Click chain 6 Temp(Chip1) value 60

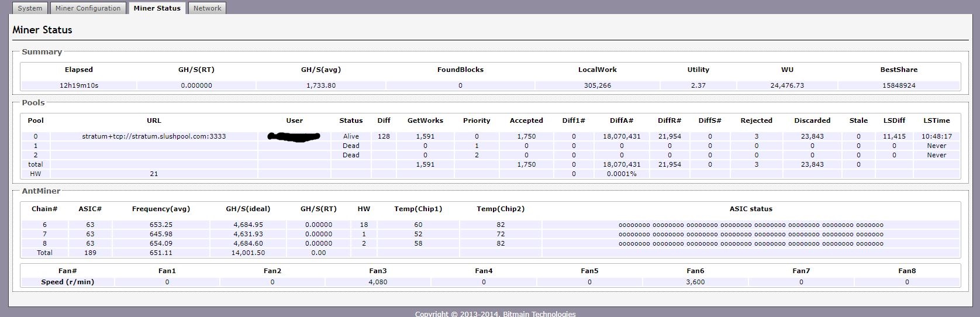click(418, 225)
